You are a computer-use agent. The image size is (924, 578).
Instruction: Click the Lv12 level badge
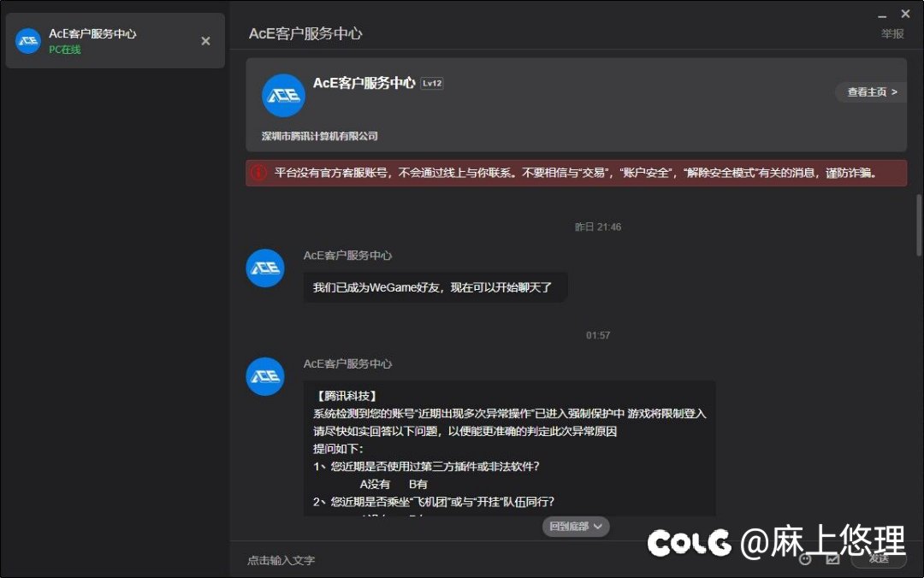432,84
